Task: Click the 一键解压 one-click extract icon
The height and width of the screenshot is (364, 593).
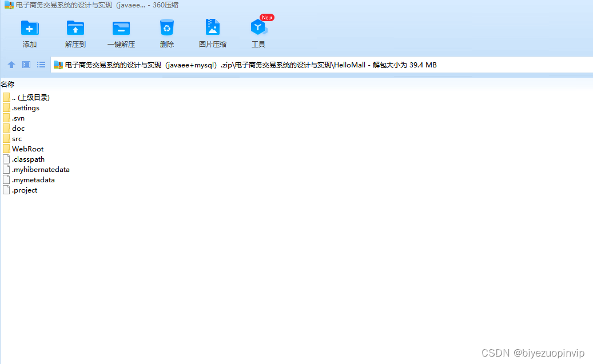Action: click(x=121, y=28)
